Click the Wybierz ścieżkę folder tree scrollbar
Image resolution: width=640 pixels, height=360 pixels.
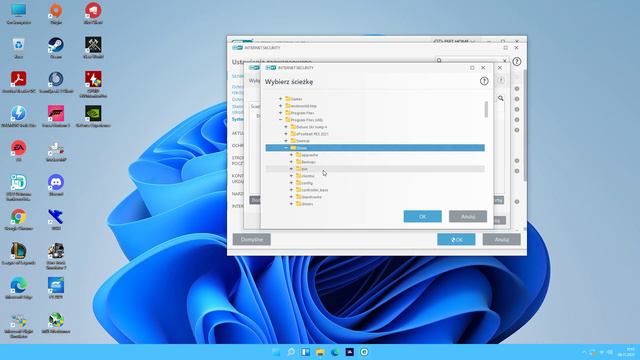[x=486, y=109]
